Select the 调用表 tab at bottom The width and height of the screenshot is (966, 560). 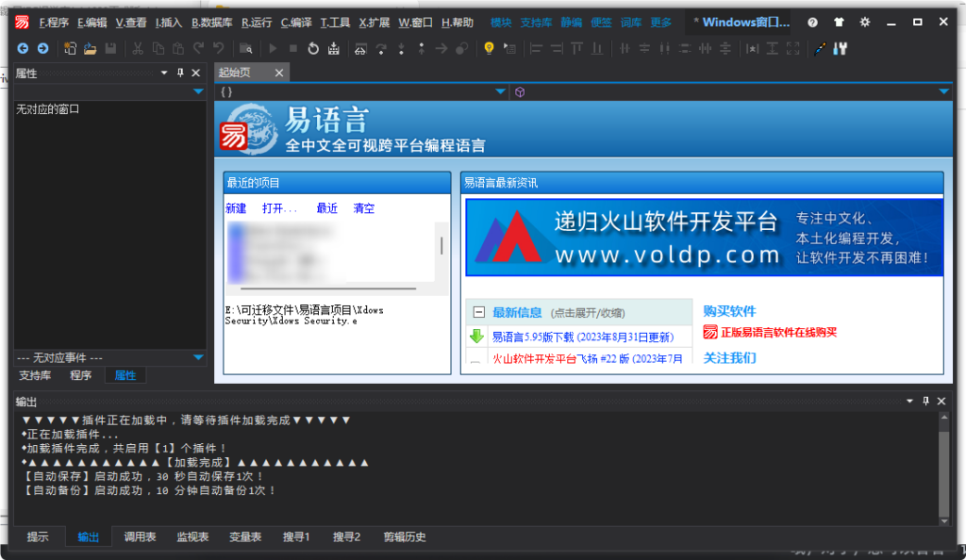pos(140,536)
